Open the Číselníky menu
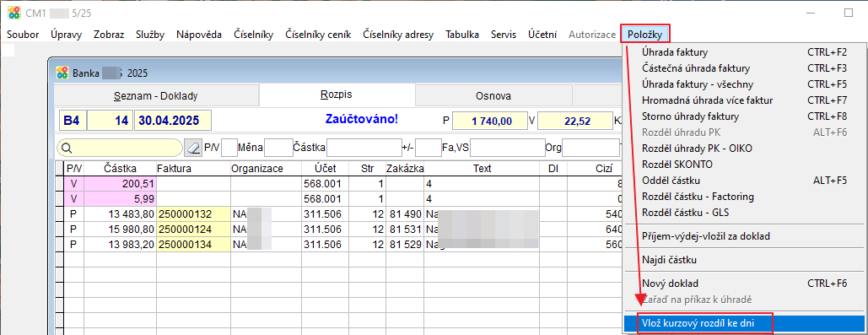The width and height of the screenshot is (868, 335). click(x=254, y=35)
